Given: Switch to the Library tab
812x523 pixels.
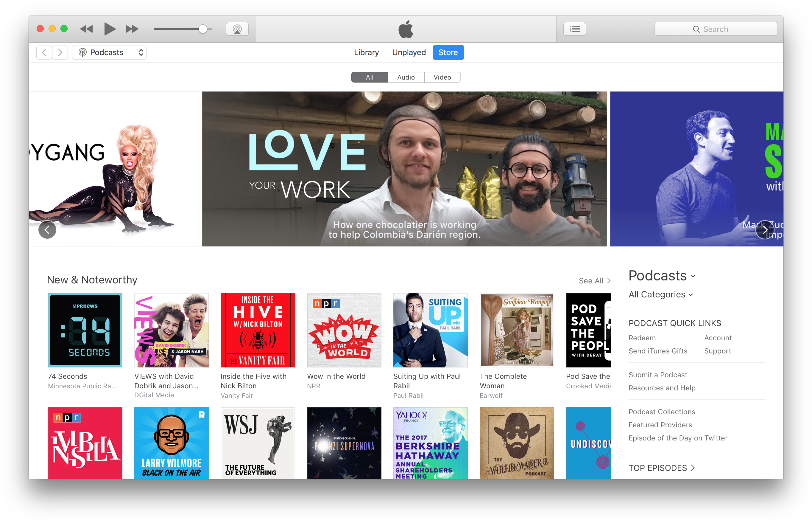Looking at the screenshot, I should 366,52.
